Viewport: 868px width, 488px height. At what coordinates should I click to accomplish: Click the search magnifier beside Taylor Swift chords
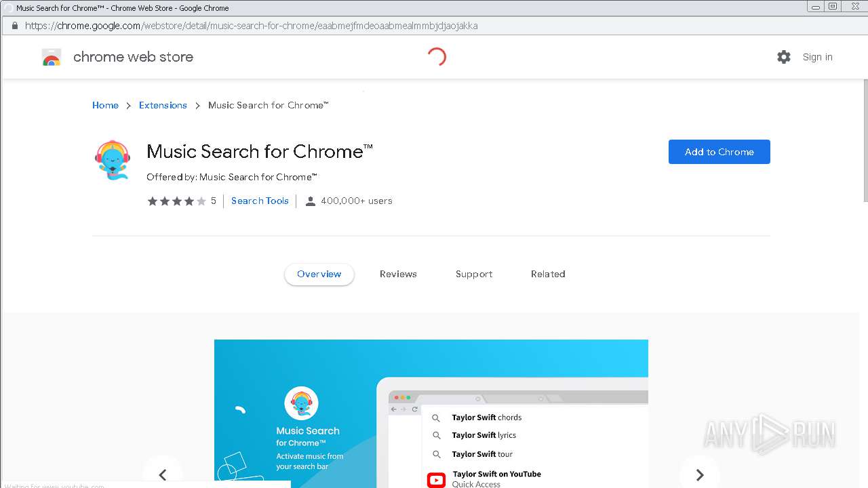coord(436,418)
